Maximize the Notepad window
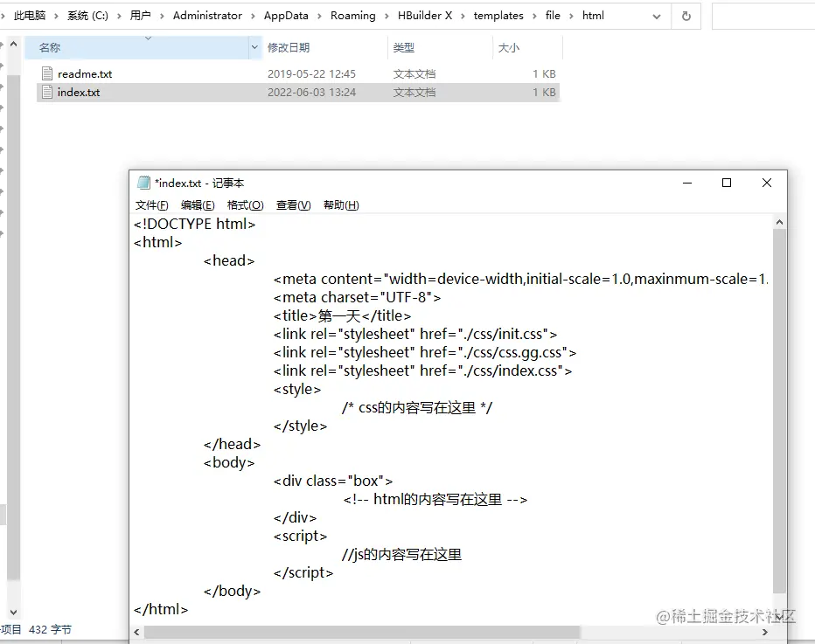 pos(727,183)
